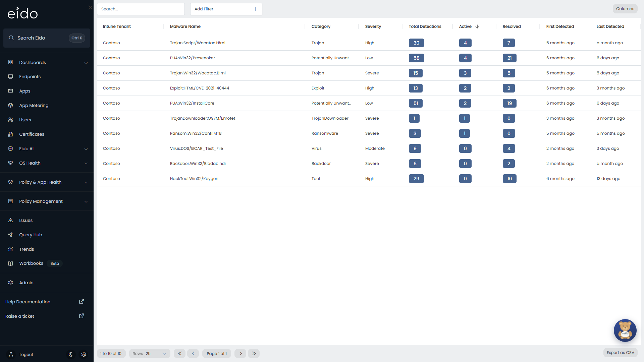The width and height of the screenshot is (644, 362).
Task: Click the Columns button
Action: [625, 9]
